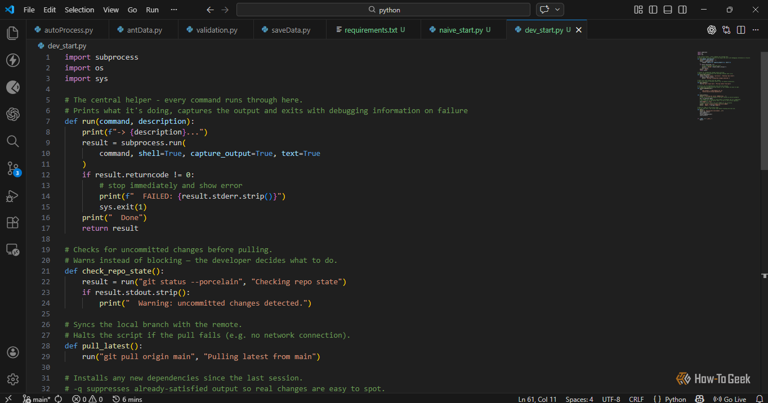
Task: Open the Extensions view
Action: pos(13,223)
